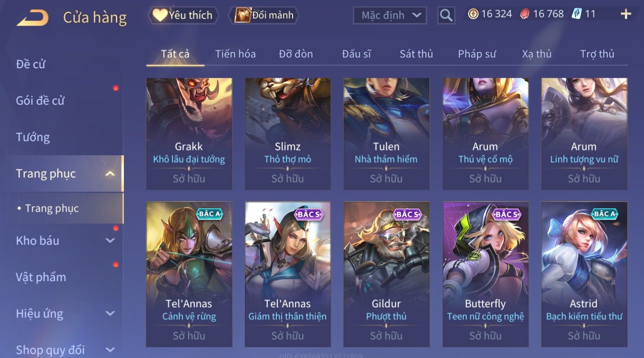Open the search magnifier icon
This screenshot has height=358, width=644.
click(x=446, y=15)
